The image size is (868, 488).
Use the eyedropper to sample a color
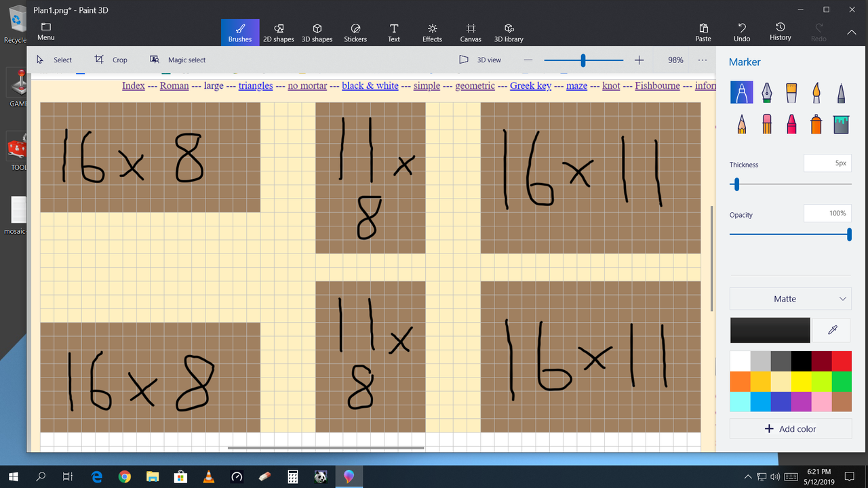pos(831,330)
